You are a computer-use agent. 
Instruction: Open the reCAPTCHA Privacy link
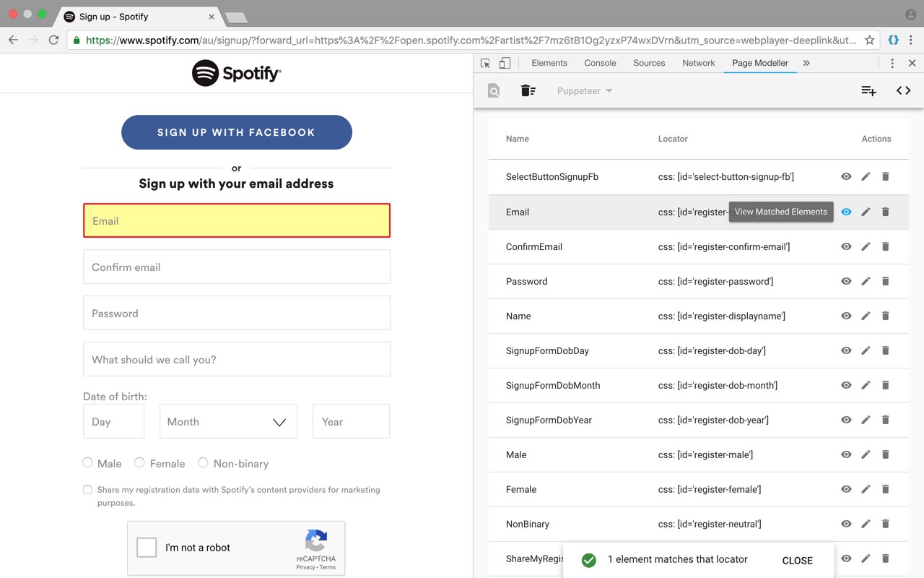(x=305, y=568)
